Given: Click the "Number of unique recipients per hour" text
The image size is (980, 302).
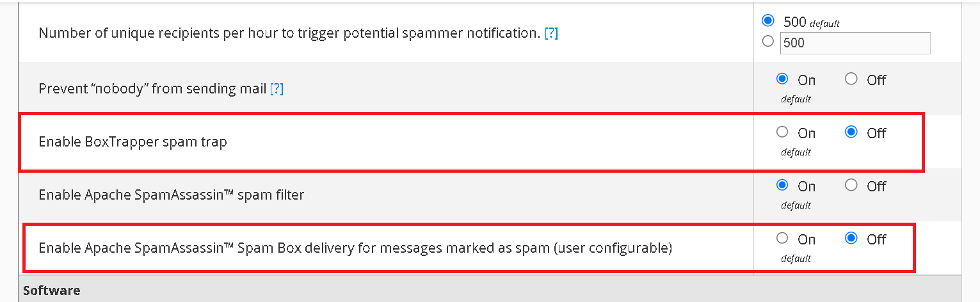Looking at the screenshot, I should point(289,33).
